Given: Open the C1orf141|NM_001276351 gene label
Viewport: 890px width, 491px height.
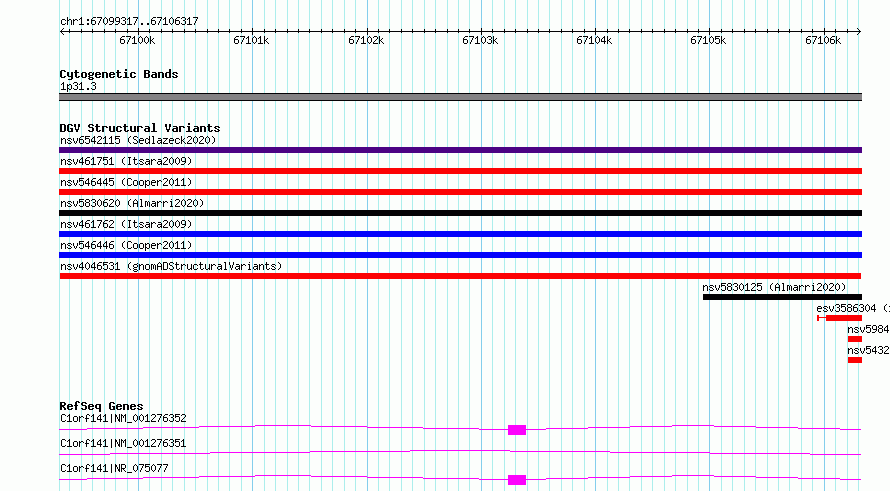Looking at the screenshot, I should tap(123, 443).
